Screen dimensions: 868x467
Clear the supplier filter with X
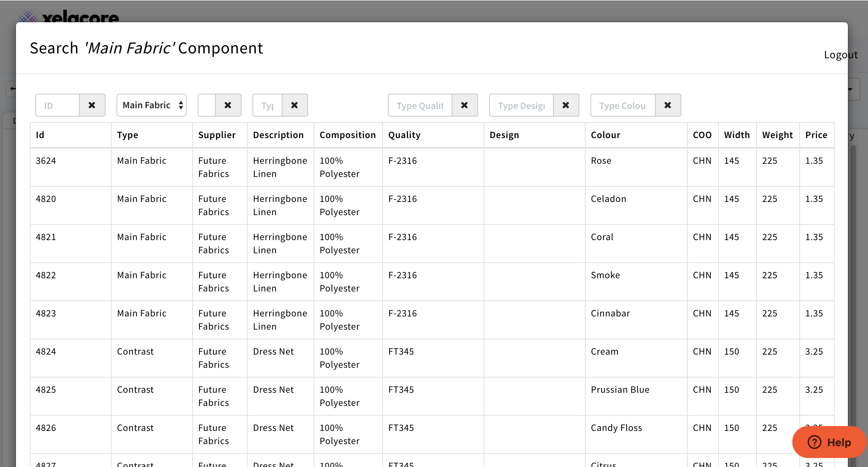point(228,105)
